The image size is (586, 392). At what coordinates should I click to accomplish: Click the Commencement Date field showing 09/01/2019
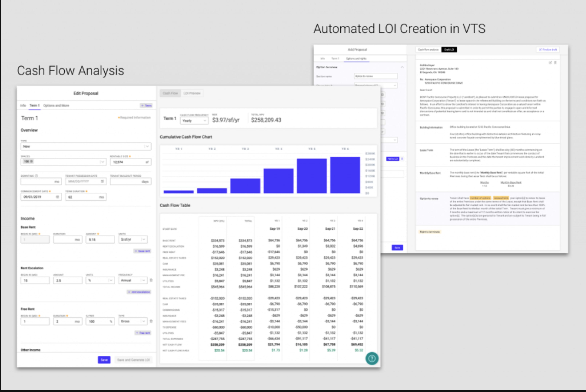(41, 197)
